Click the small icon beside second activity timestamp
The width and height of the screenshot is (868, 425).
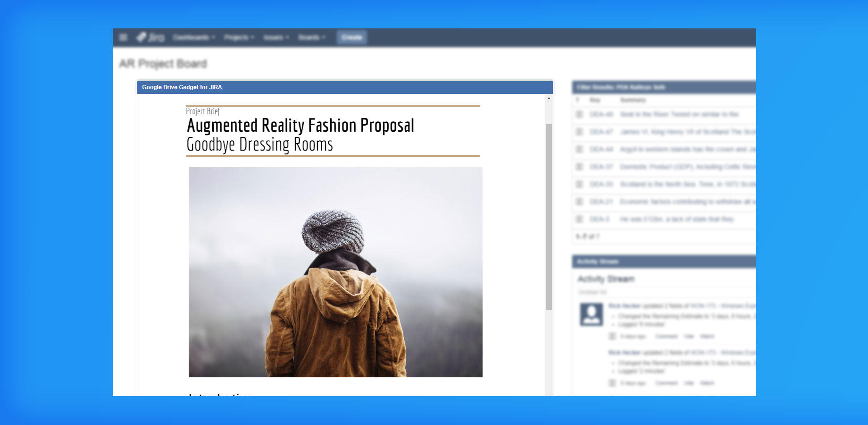pos(612,383)
